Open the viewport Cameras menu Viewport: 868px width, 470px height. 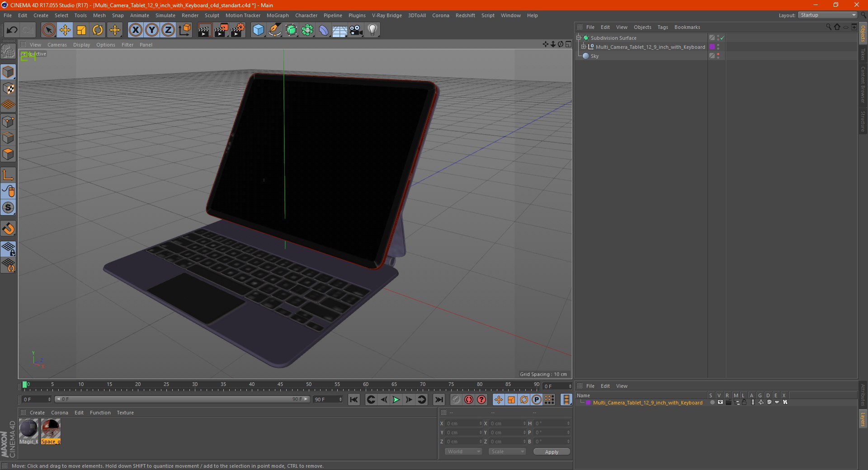57,45
